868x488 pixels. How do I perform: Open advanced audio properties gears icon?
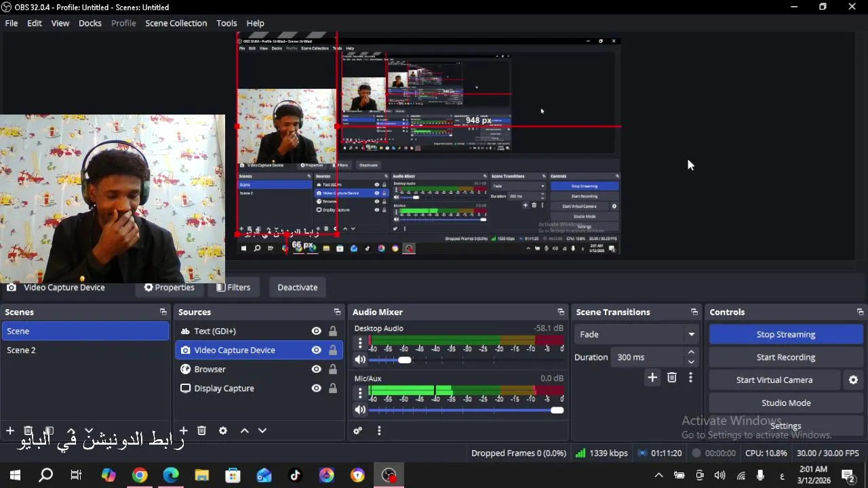358,431
